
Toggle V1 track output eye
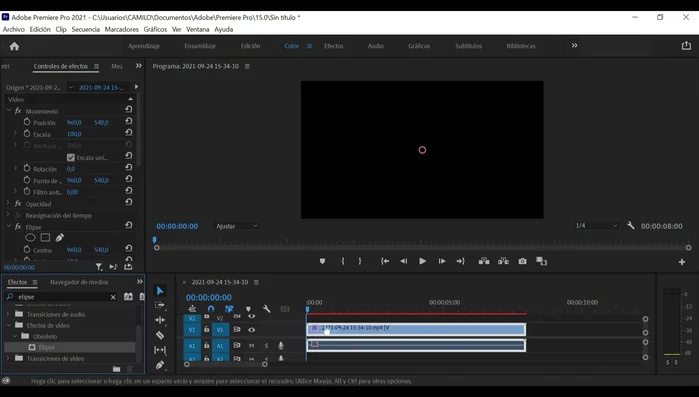click(x=251, y=330)
